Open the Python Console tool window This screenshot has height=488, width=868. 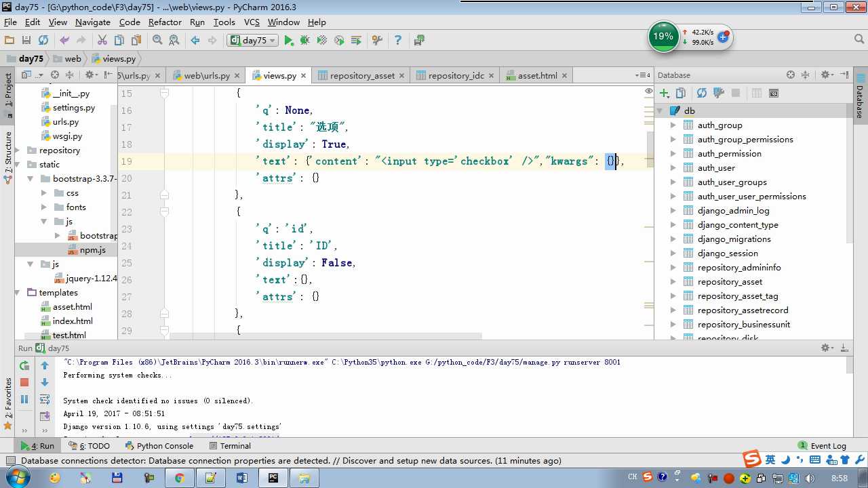tap(159, 446)
